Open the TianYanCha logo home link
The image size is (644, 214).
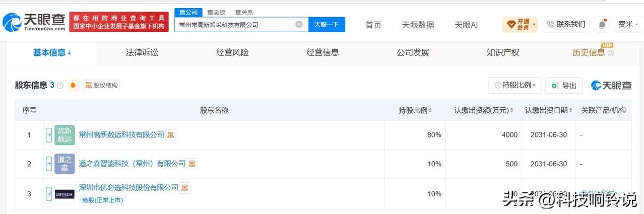[34, 22]
